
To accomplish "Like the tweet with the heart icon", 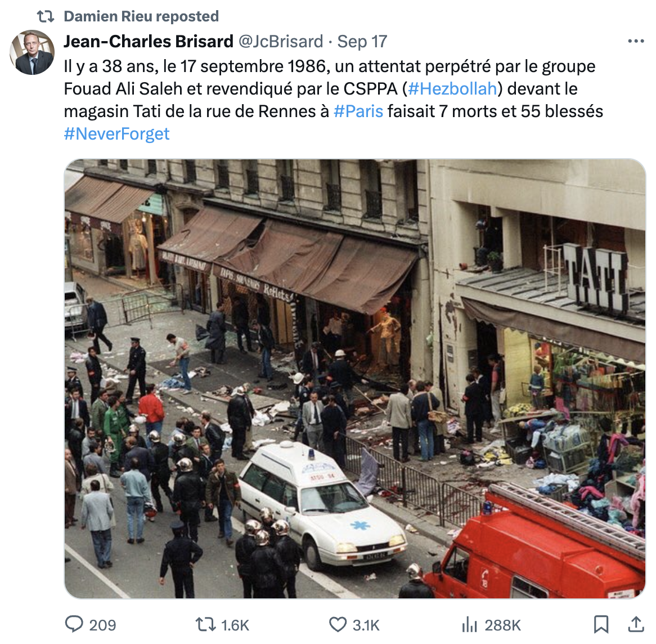I will tap(337, 625).
